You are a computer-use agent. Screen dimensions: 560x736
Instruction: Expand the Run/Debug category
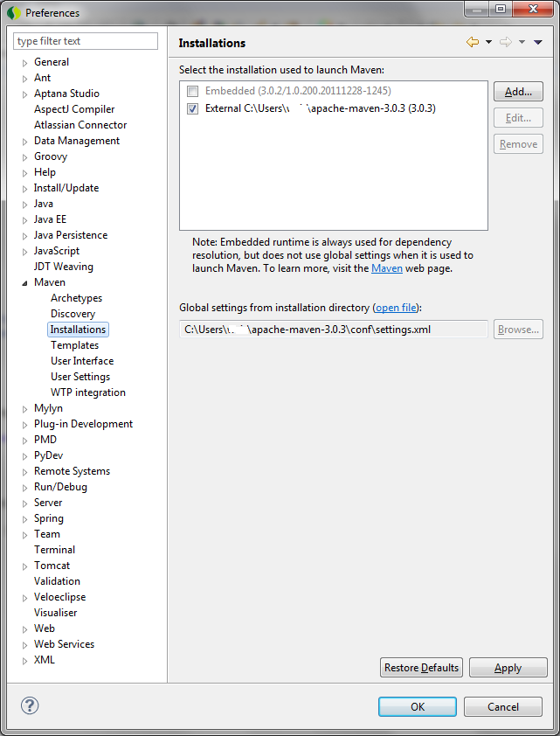tap(24, 488)
